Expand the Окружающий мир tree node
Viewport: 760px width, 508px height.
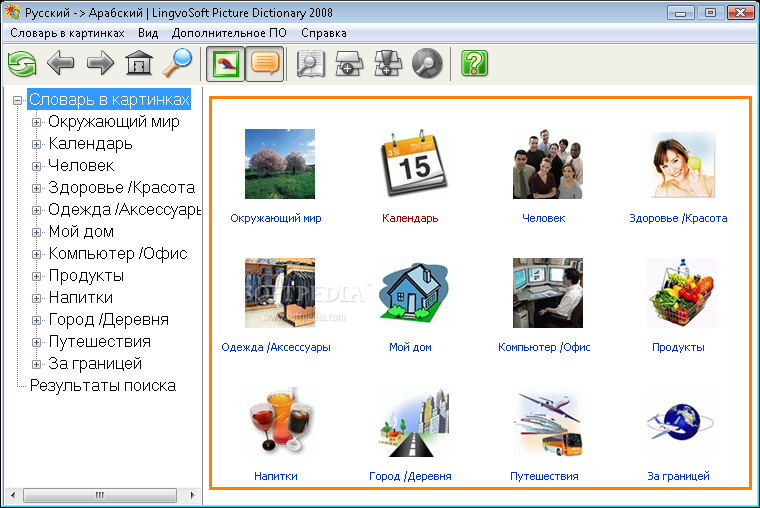pyautogui.click(x=36, y=122)
